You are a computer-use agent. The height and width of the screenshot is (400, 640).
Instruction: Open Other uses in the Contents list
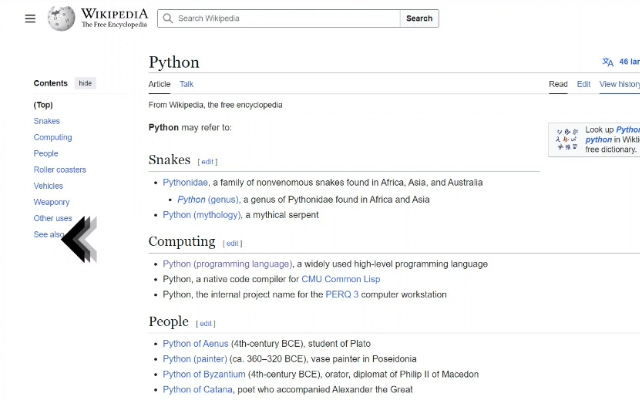point(53,218)
